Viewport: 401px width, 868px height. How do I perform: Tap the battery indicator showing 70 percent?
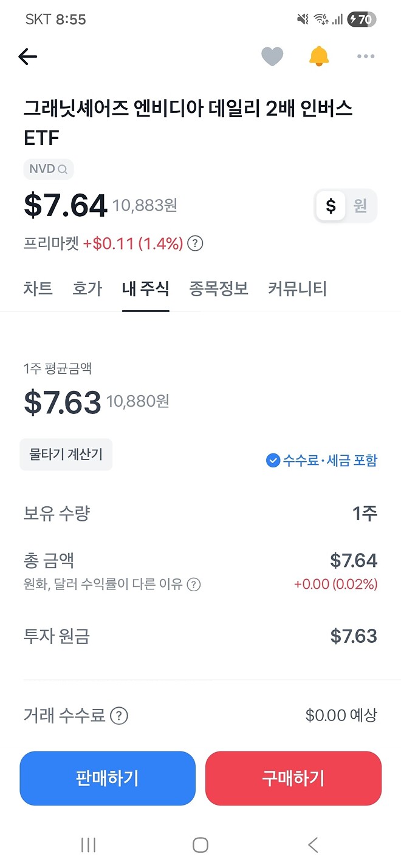pyautogui.click(x=361, y=19)
